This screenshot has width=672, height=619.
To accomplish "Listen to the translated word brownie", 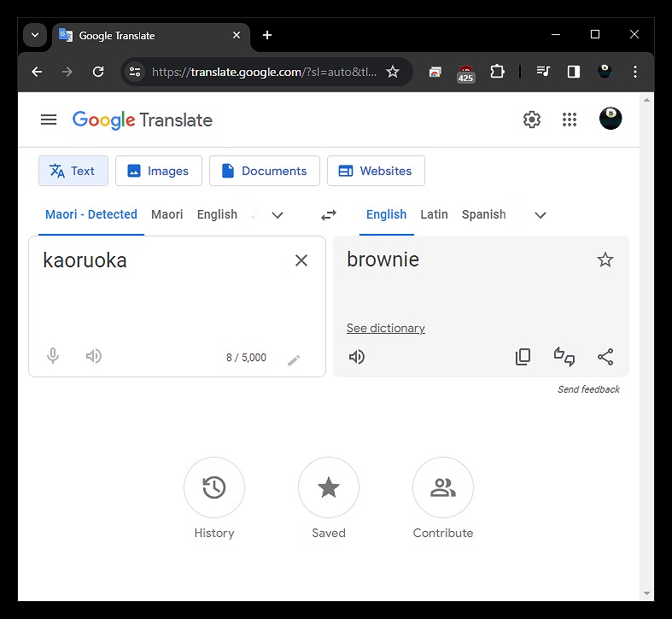I will pyautogui.click(x=357, y=357).
